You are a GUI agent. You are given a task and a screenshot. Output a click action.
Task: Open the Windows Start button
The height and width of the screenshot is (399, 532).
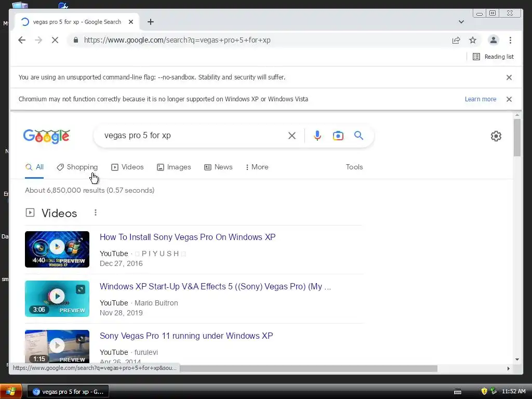click(11, 392)
